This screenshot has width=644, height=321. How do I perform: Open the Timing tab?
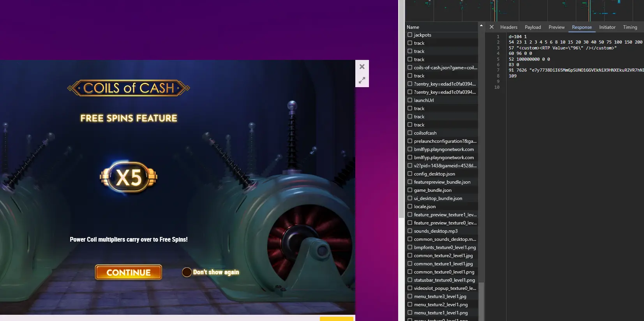tap(630, 27)
